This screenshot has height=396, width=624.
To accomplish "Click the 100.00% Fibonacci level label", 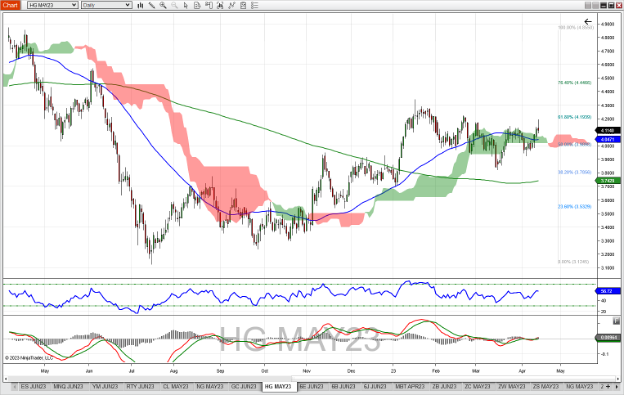I will coord(576,27).
